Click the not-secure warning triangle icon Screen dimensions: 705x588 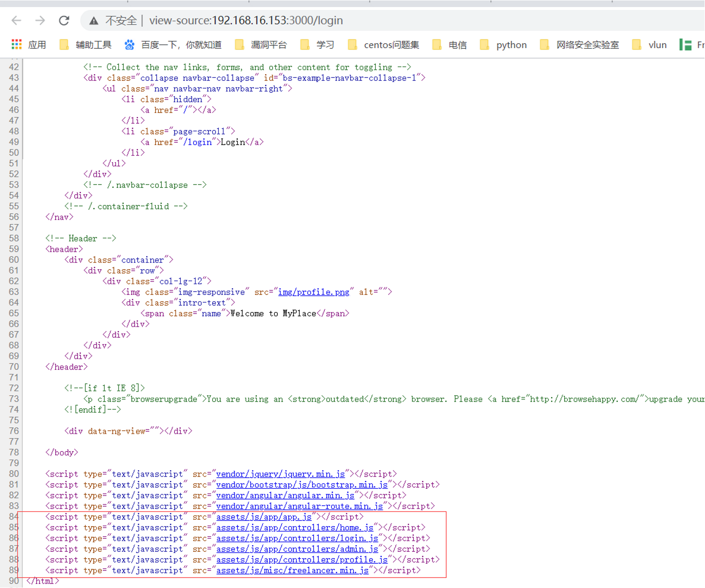coord(94,20)
